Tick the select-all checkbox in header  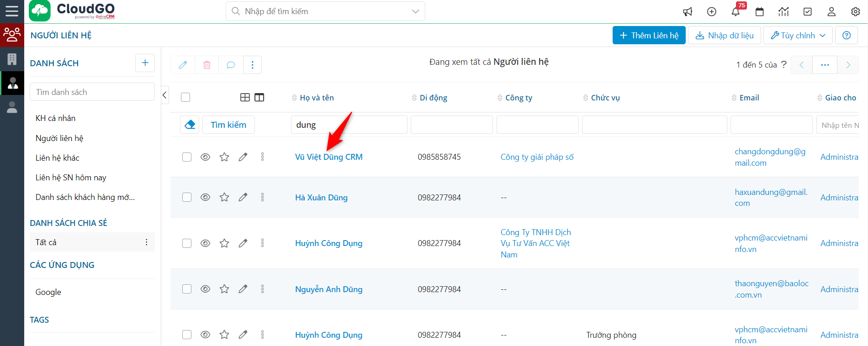point(185,97)
